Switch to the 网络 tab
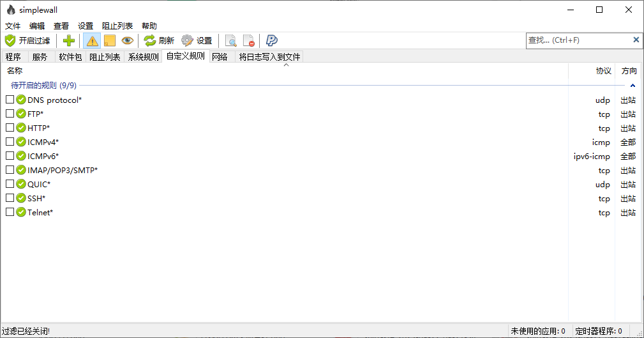This screenshot has width=644, height=338. (220, 57)
